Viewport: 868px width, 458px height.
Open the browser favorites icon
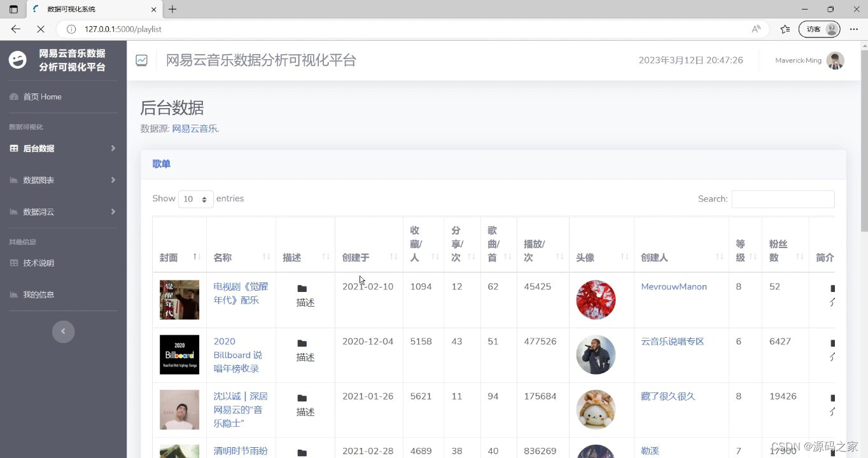click(785, 29)
